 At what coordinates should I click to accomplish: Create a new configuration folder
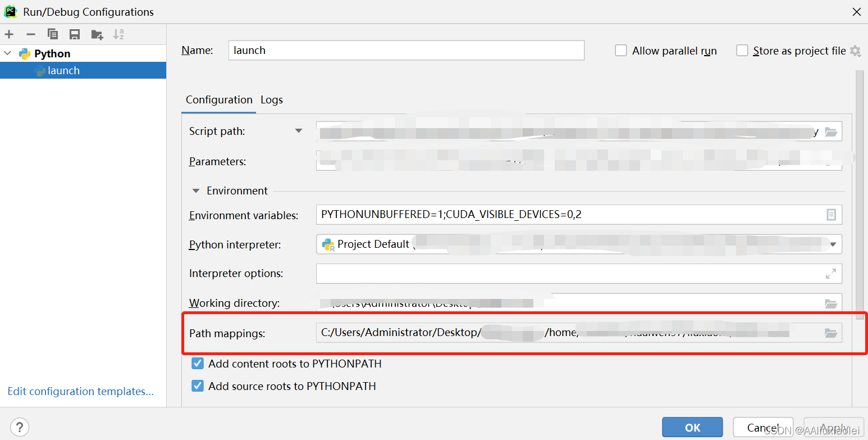pos(97,34)
